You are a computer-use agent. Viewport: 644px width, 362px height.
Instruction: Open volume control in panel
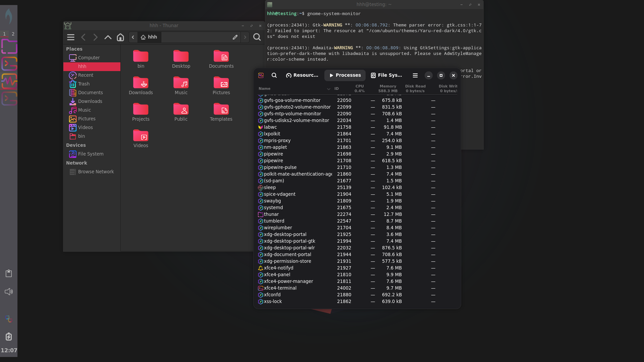(9, 292)
